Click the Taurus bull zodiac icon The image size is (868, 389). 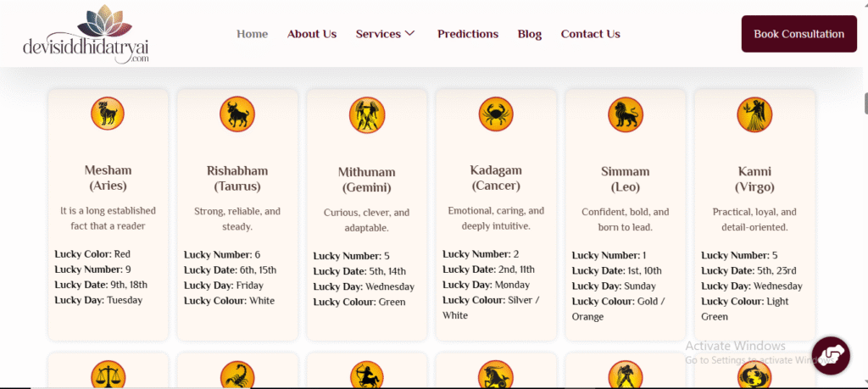click(x=237, y=114)
